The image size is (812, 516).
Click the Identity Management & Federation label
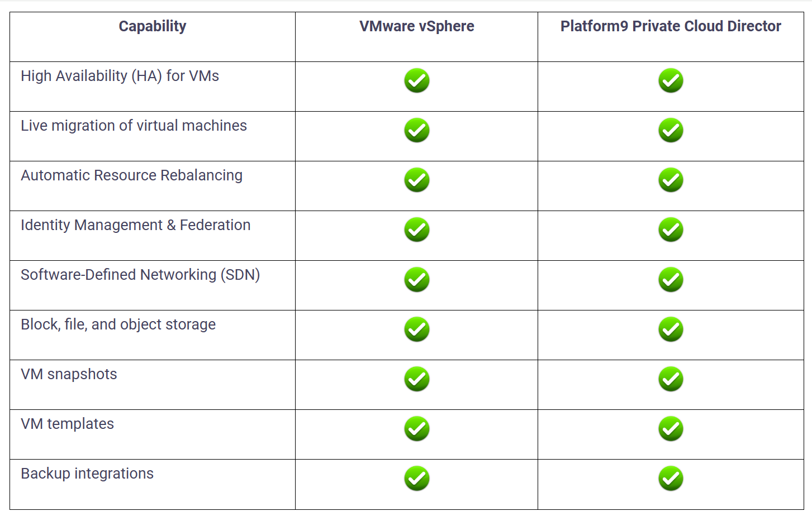(135, 225)
